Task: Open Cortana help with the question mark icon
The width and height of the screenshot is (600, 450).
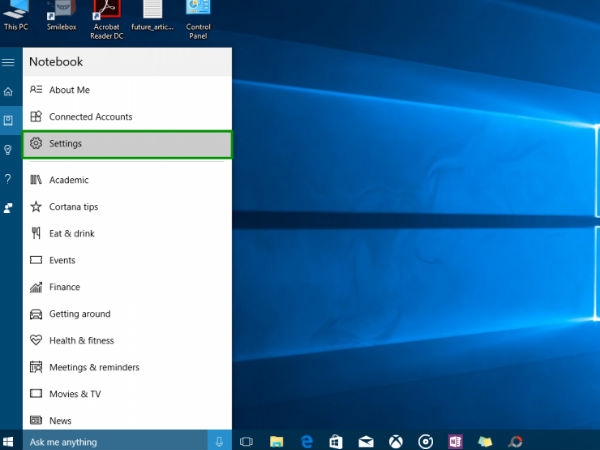Action: [8, 179]
